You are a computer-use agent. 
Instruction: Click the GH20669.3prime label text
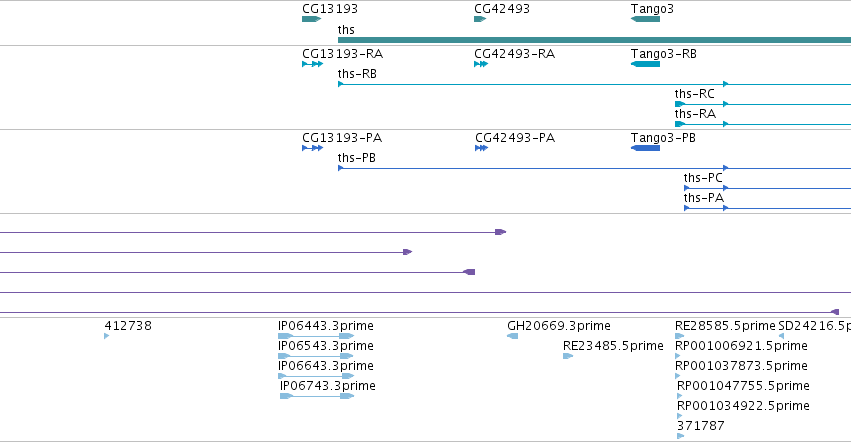click(559, 326)
